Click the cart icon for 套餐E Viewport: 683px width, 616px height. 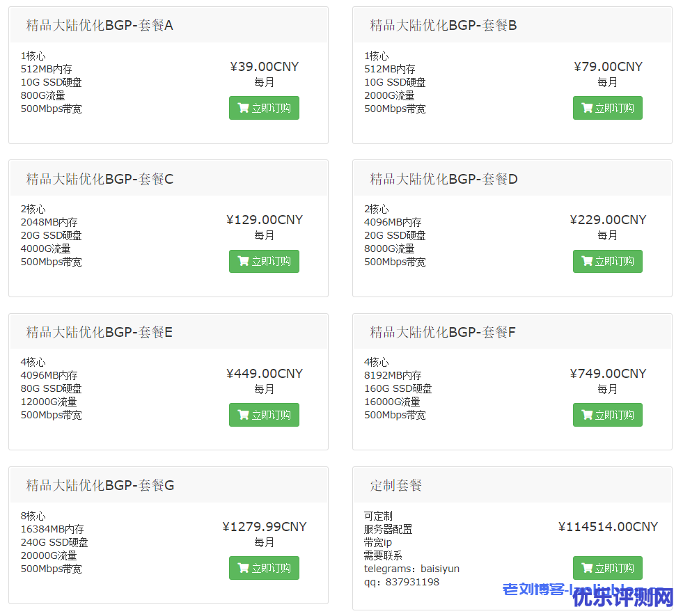[243, 415]
